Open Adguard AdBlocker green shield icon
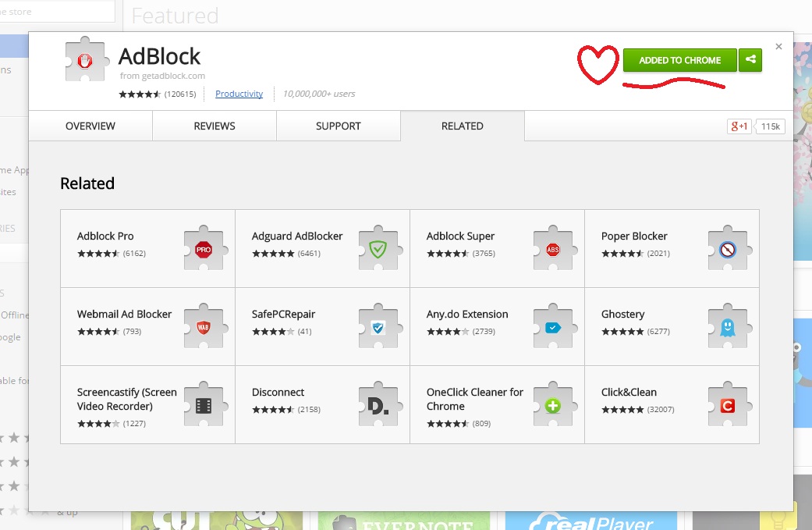The image size is (812, 530). (380, 249)
